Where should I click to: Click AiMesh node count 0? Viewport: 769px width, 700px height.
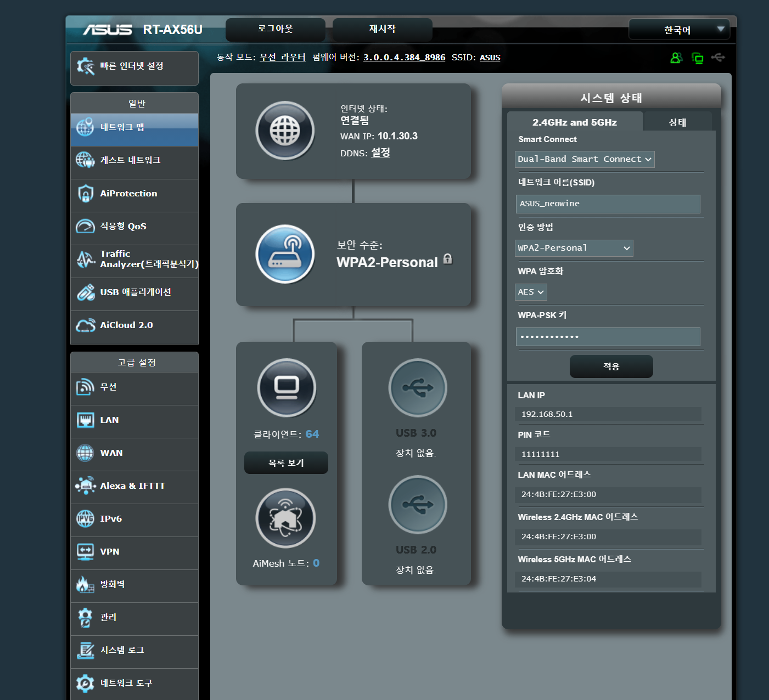pyautogui.click(x=316, y=563)
